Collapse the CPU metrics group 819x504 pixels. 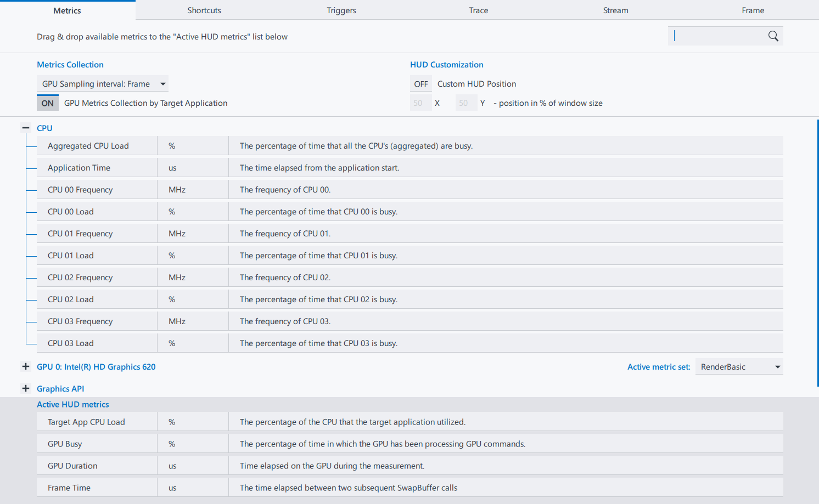(x=25, y=128)
